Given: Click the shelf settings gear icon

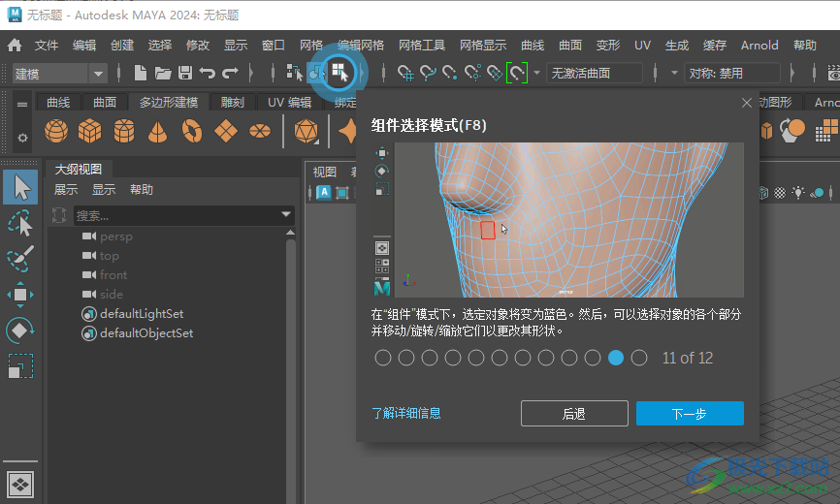Looking at the screenshot, I should [x=22, y=138].
